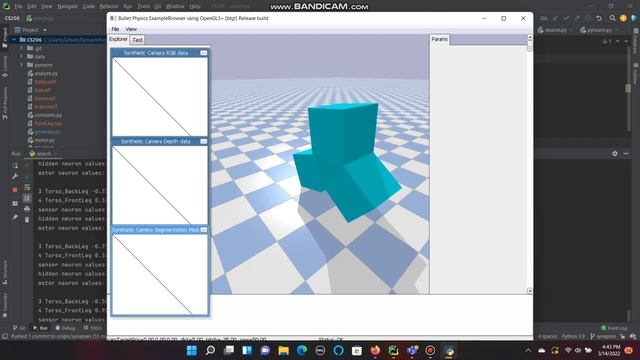
Task: Collapse the Synthetic Camera Depth data window
Action: tap(203, 141)
